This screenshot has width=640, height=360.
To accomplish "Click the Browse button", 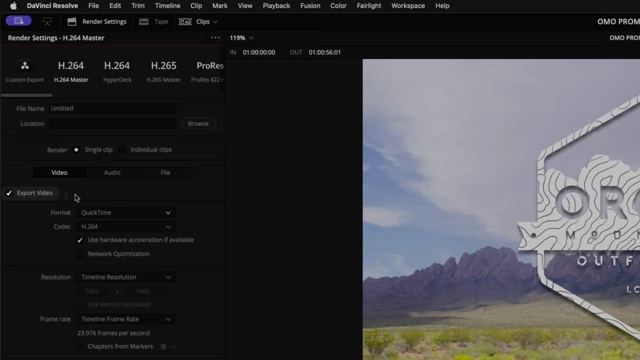I will tap(198, 123).
